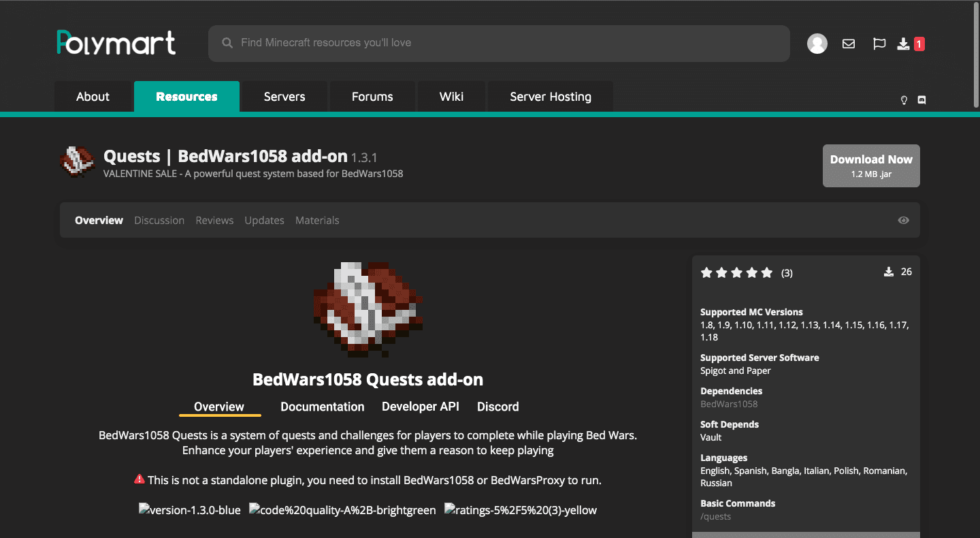Screen dimensions: 980x538
Task: Click the large pixelated book image
Action: click(x=368, y=310)
